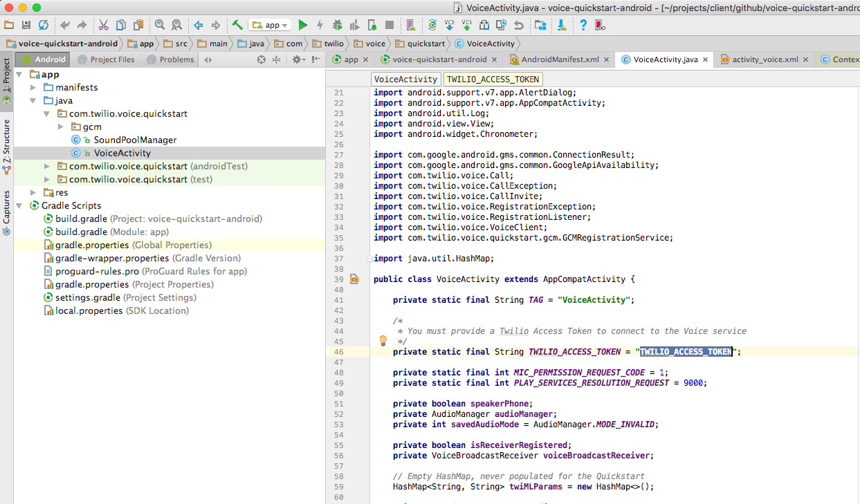The width and height of the screenshot is (860, 504).
Task: Close the app editor tab
Action: (367, 60)
